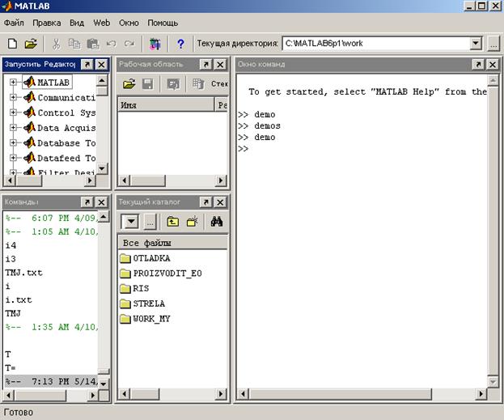
Task: Select the STRELA folder
Action: click(x=142, y=303)
